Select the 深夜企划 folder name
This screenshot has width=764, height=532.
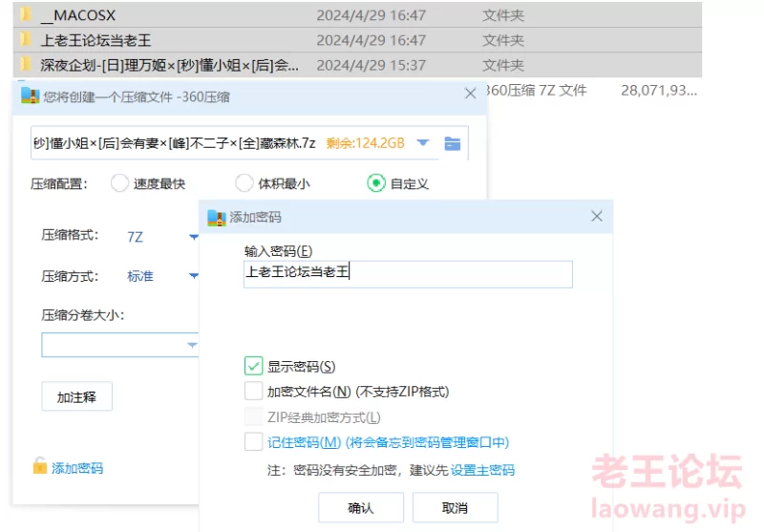coord(170,65)
